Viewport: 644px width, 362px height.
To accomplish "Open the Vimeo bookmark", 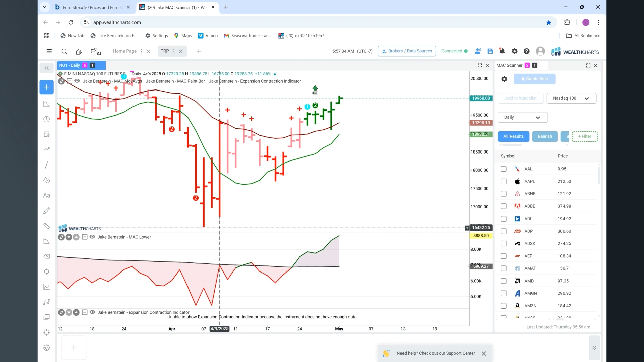I will [208, 36].
